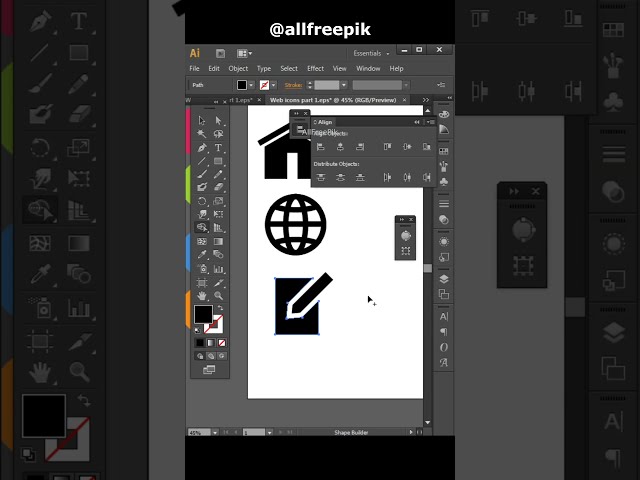640x480 pixels.
Task: Select the Zoom tool
Action: tap(218, 296)
